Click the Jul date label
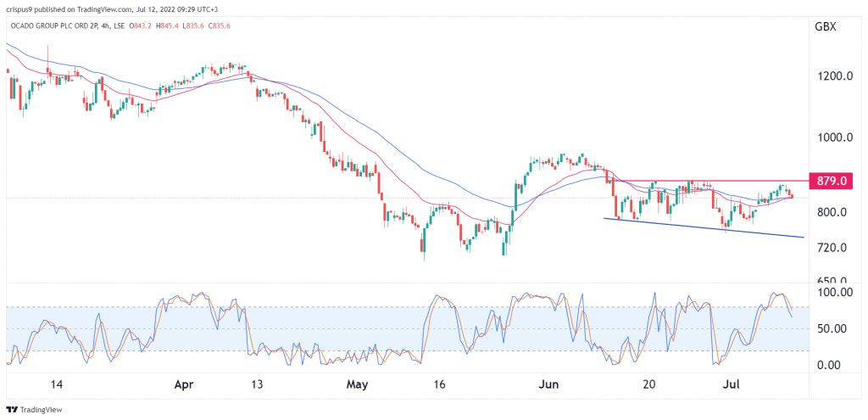Image resolution: width=868 pixels, height=420 pixels. click(x=732, y=384)
